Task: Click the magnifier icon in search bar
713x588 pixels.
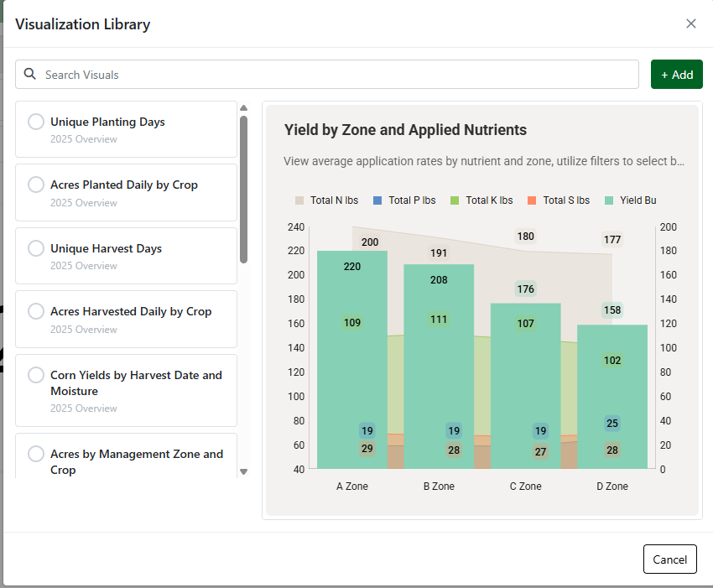Action: [x=30, y=75]
